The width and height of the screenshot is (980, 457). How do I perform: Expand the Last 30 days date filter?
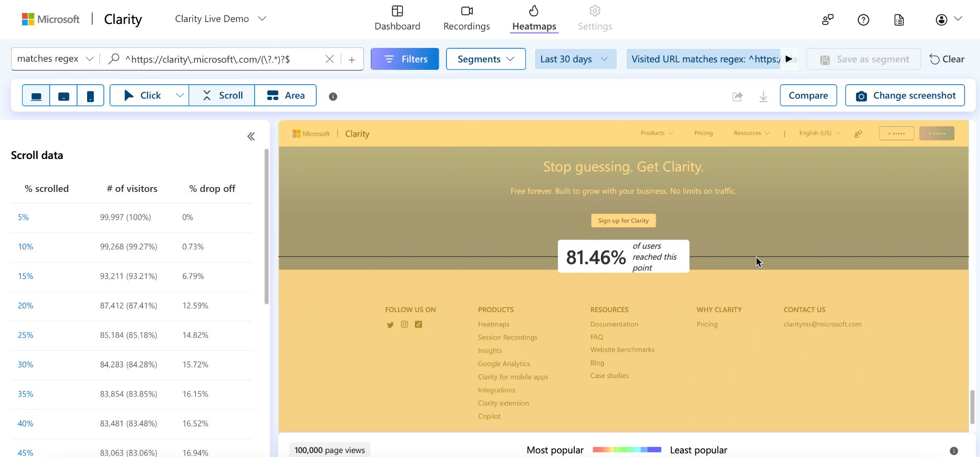pos(575,59)
